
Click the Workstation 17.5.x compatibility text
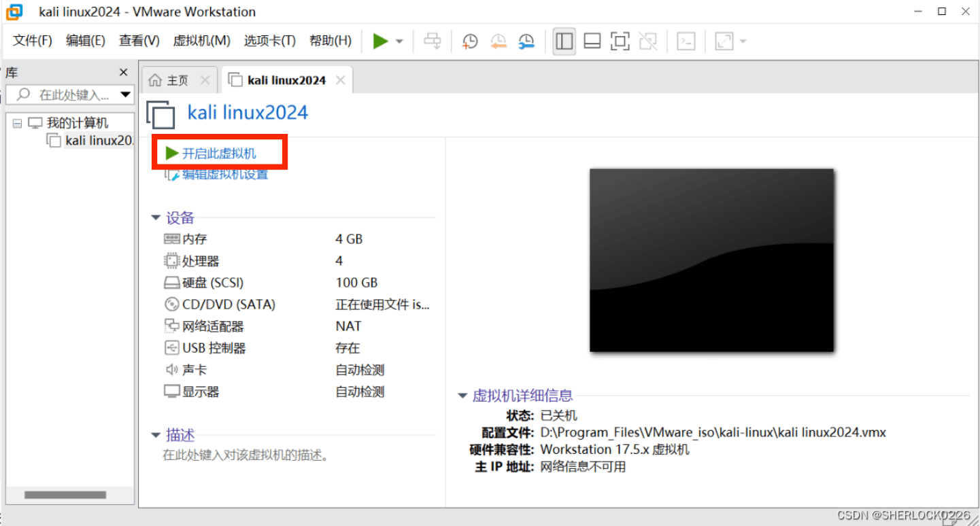615,449
